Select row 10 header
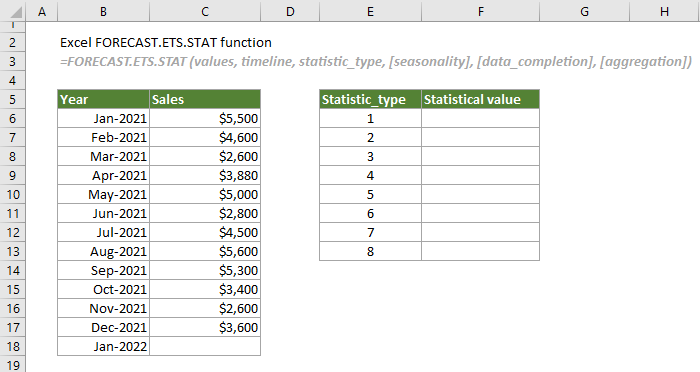This screenshot has width=700, height=372. click(12, 194)
